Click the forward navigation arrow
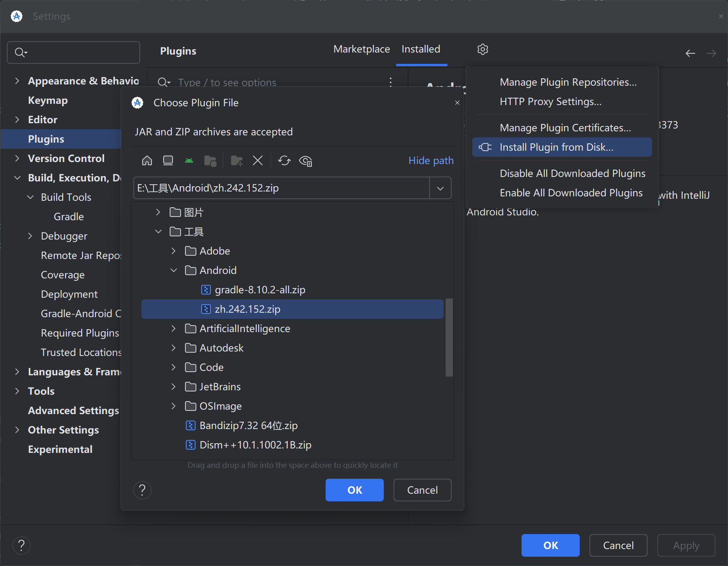Viewport: 728px width, 566px height. (x=711, y=53)
